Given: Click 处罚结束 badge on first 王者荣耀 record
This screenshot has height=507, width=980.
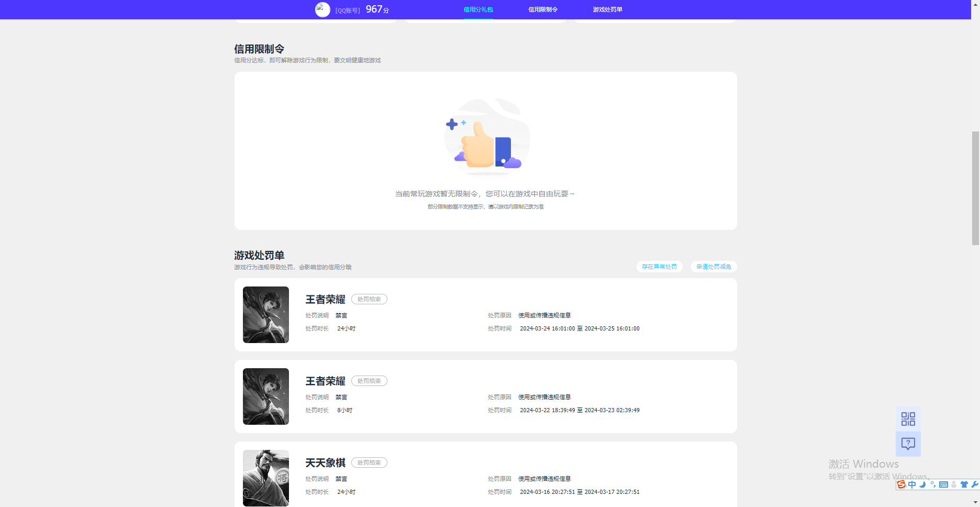Looking at the screenshot, I should pos(369,299).
